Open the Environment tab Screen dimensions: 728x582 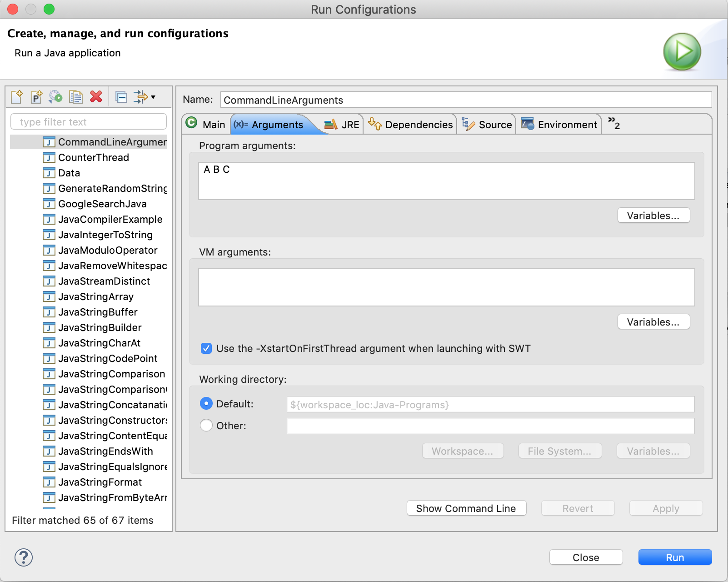point(559,124)
